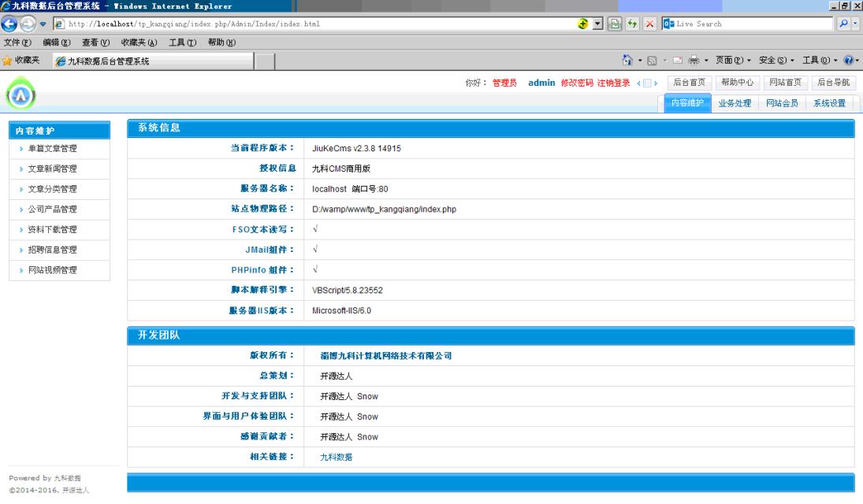863x504 pixels.
Task: Open the 工具(T) menu in menu bar
Action: pyautogui.click(x=182, y=43)
